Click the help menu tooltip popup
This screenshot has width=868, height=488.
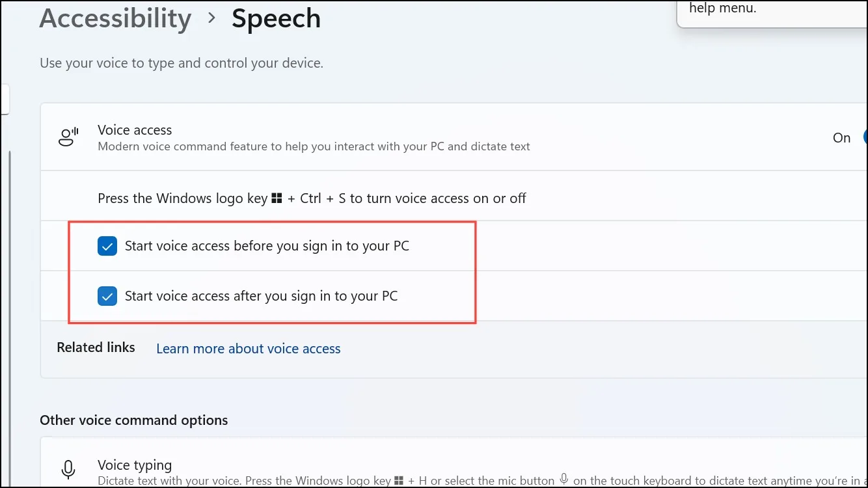[772, 14]
